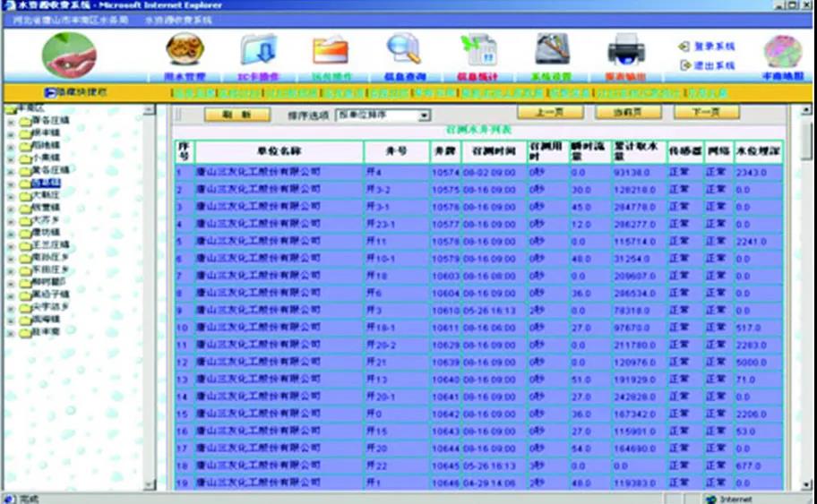The image size is (817, 504).
Task: Click the main table vertical scrollbar
Action: 807,269
